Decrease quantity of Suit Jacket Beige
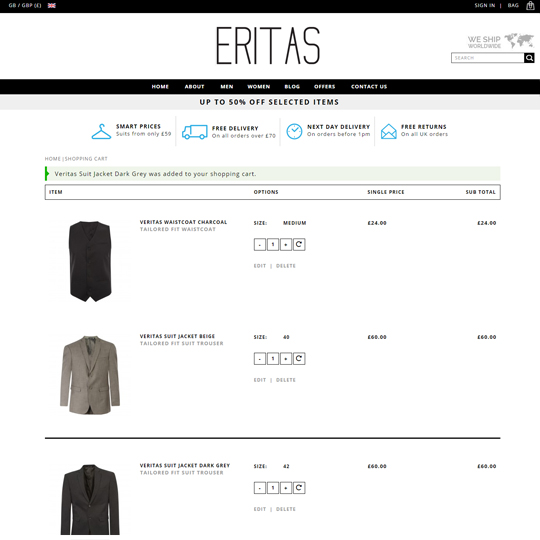This screenshot has width=540, height=540. (260, 359)
